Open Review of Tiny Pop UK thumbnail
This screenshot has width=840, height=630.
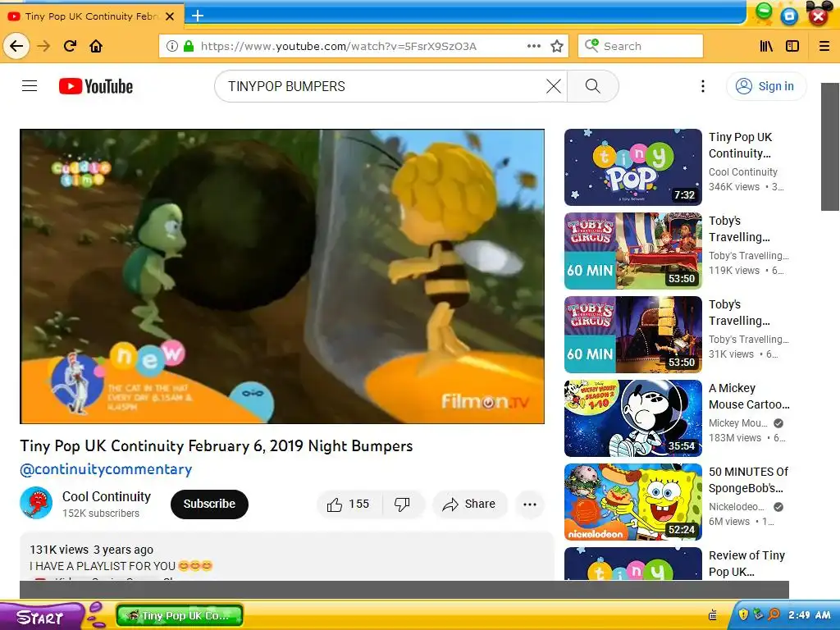click(x=633, y=564)
